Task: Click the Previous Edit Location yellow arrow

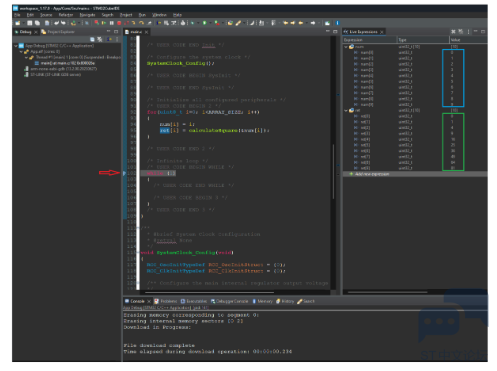Action: tap(285, 23)
